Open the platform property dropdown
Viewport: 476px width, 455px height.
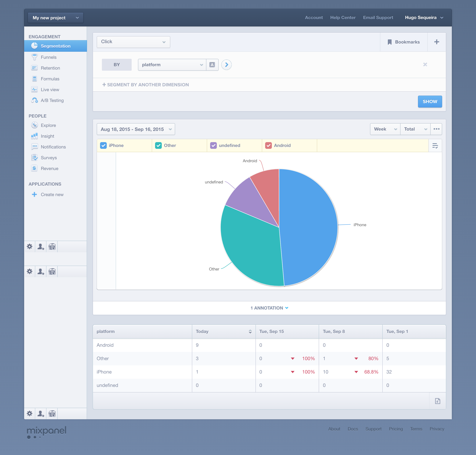pos(172,65)
